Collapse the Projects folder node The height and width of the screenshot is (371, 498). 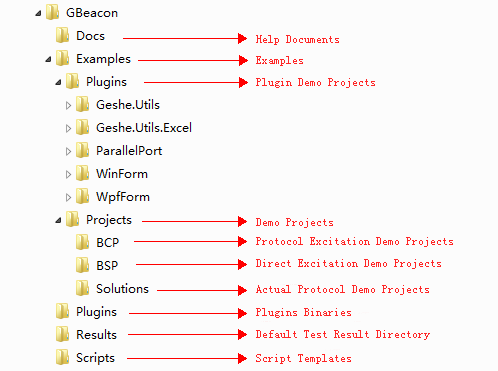coord(58,221)
